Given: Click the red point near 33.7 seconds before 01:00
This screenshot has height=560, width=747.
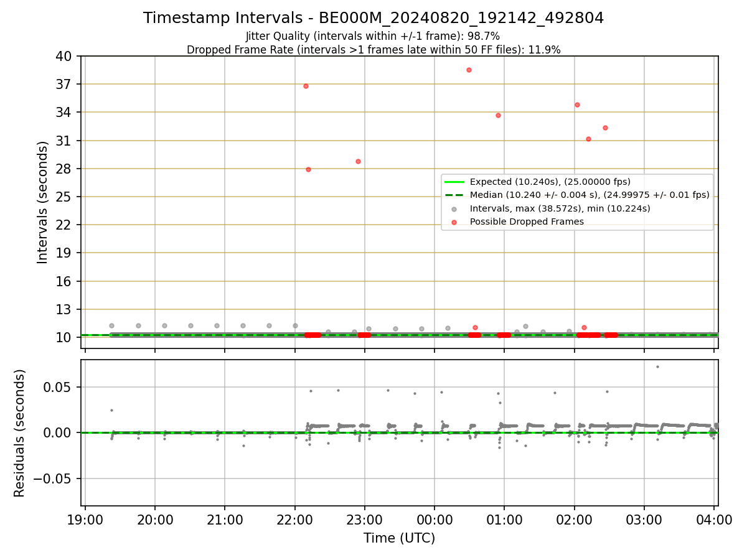Looking at the screenshot, I should [x=498, y=115].
